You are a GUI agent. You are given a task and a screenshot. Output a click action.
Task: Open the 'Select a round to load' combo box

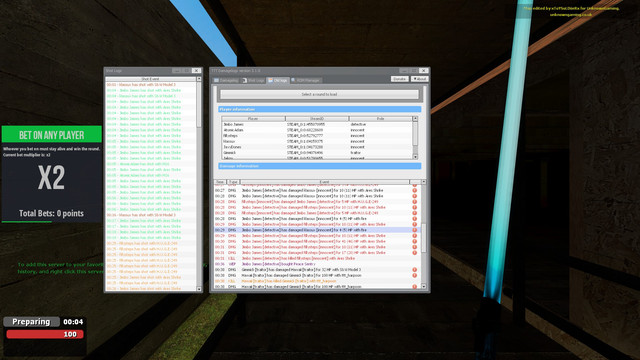tap(319, 94)
